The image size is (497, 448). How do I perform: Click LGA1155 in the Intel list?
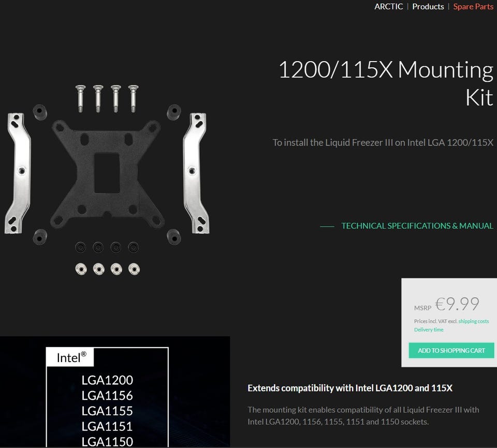[x=107, y=411]
